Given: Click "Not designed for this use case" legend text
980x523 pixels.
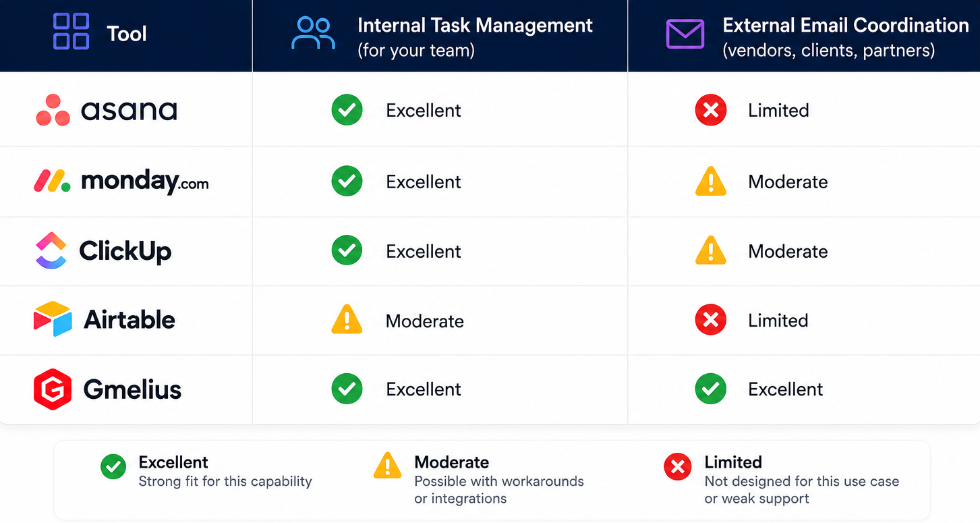Looking at the screenshot, I should tap(802, 482).
